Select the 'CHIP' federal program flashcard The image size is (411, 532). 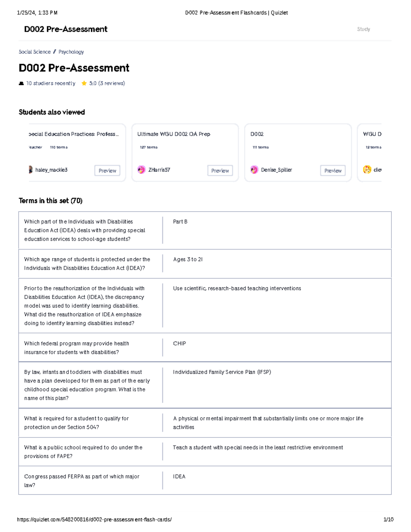206,347
